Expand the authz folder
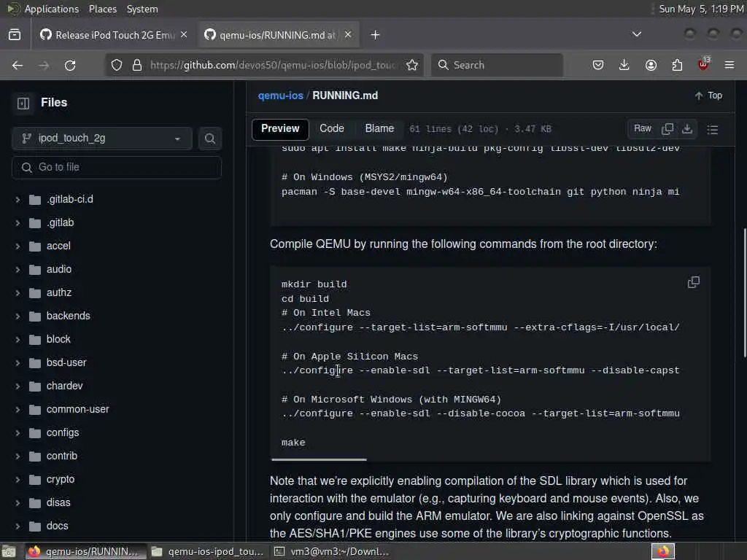Viewport: 747px width, 560px height. [18, 293]
